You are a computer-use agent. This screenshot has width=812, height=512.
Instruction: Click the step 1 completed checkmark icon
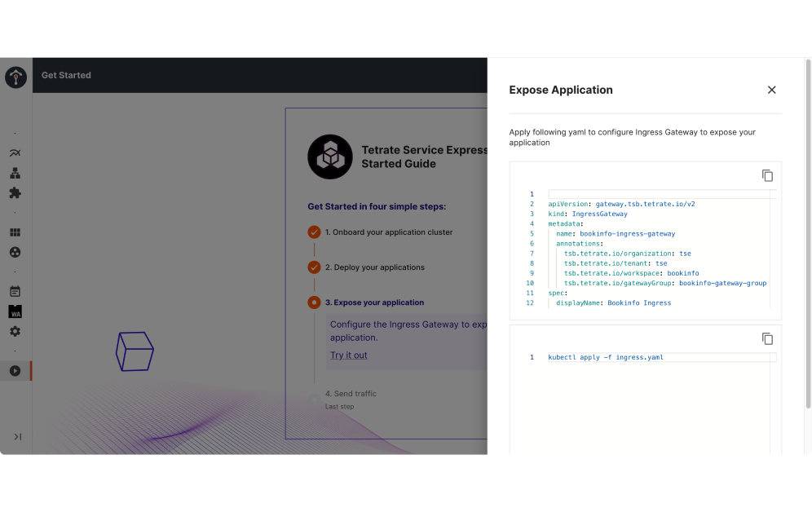pyautogui.click(x=314, y=232)
